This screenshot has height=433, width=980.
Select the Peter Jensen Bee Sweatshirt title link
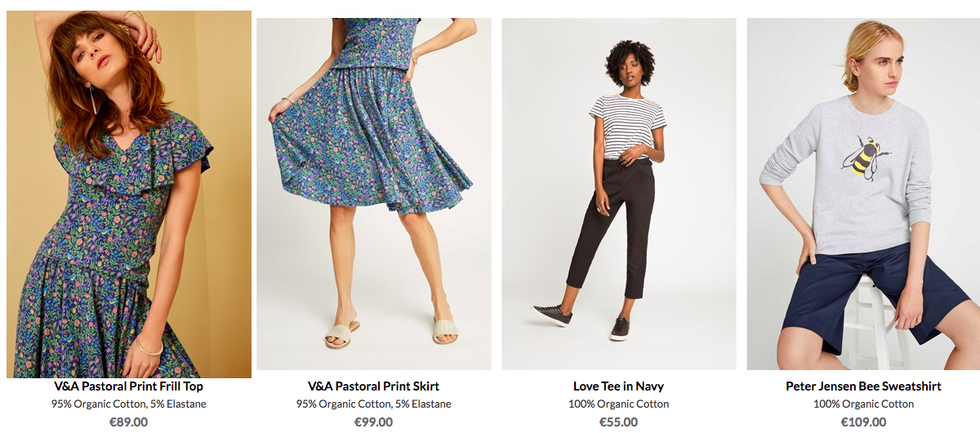click(x=863, y=386)
